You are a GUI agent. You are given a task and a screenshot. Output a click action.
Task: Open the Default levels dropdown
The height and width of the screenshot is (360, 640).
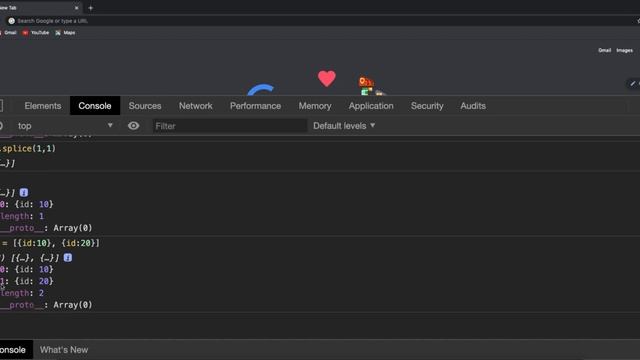click(344, 126)
